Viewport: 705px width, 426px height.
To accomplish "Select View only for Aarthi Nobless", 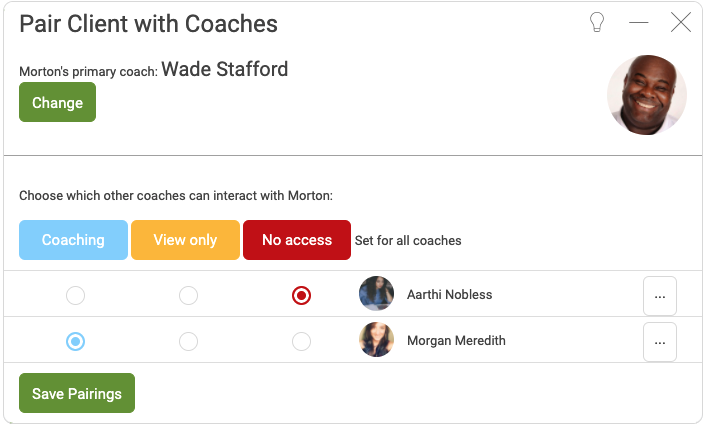I will [188, 296].
